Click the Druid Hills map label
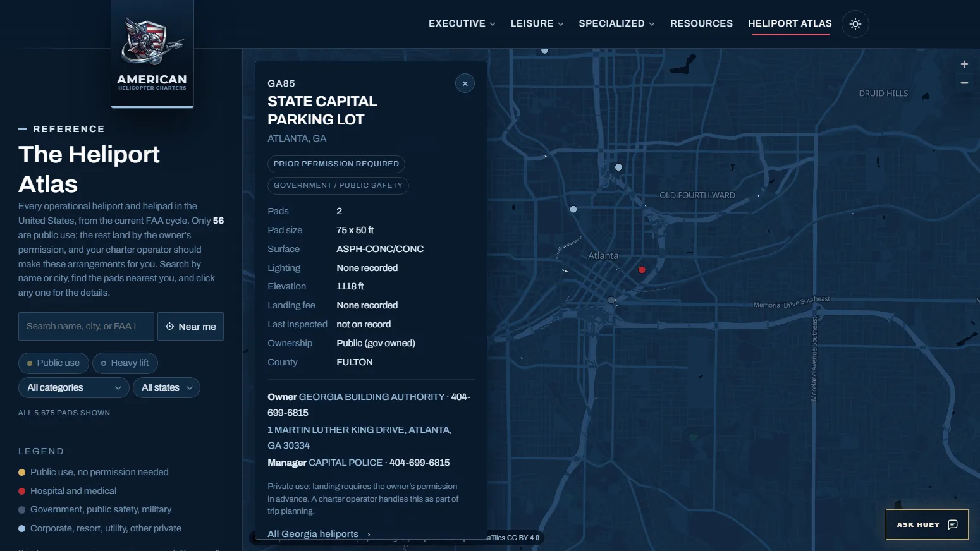The image size is (980, 551). (x=883, y=94)
